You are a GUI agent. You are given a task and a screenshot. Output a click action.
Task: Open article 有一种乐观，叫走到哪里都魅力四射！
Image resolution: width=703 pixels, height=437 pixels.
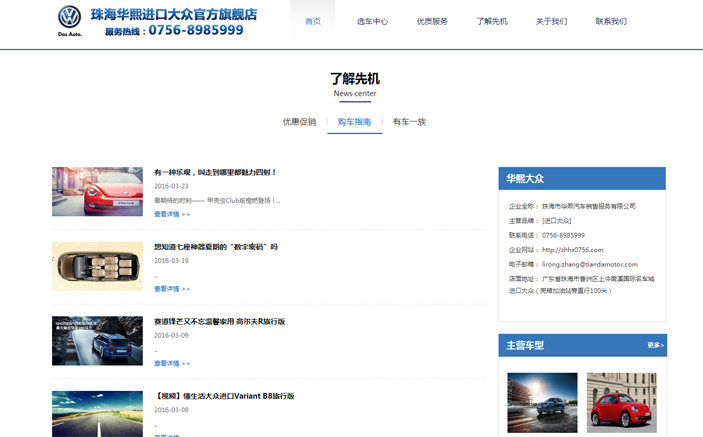(x=215, y=172)
